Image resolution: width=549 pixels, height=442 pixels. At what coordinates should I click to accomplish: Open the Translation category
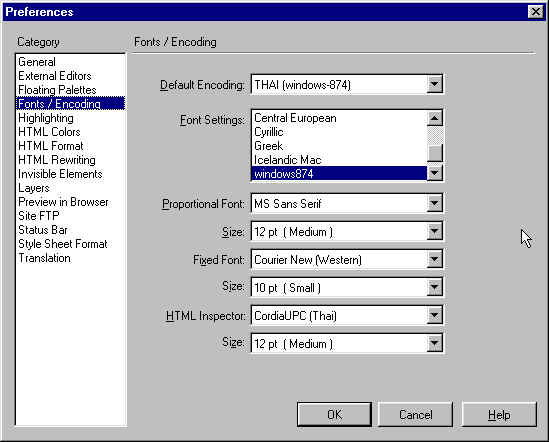tap(70, 258)
